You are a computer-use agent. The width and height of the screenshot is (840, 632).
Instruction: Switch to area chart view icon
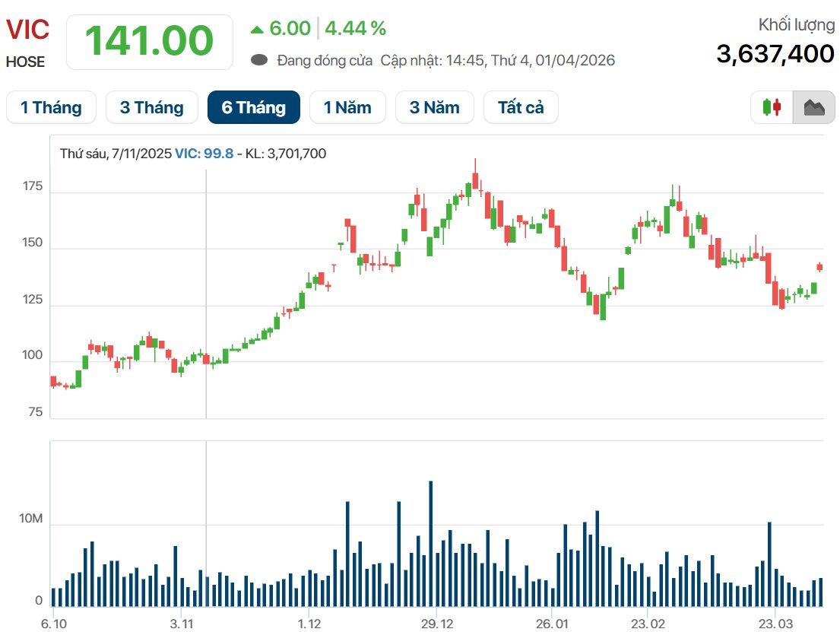click(813, 107)
